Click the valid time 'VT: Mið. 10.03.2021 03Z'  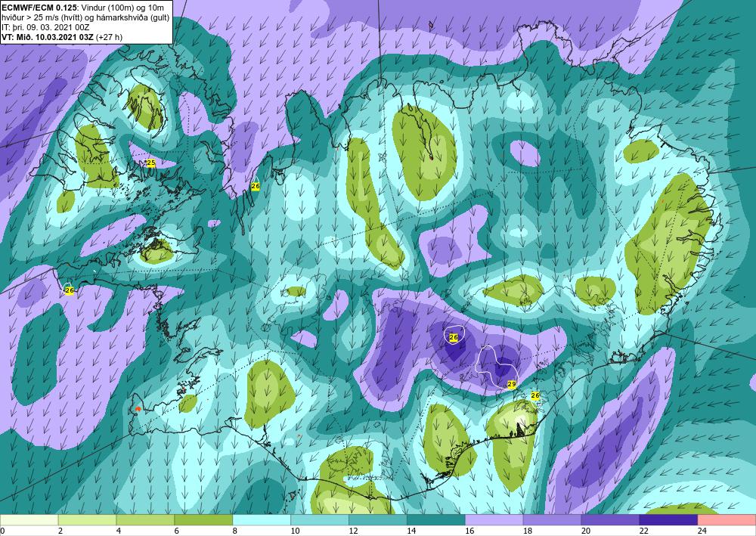[48, 37]
